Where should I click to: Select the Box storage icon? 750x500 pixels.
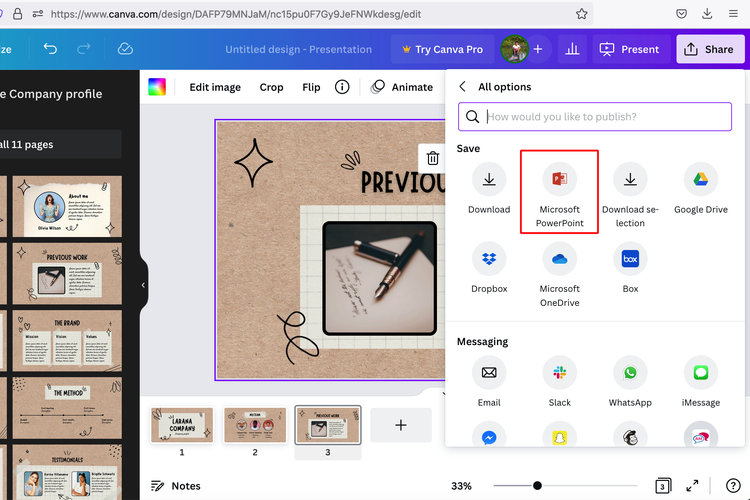pos(630,259)
